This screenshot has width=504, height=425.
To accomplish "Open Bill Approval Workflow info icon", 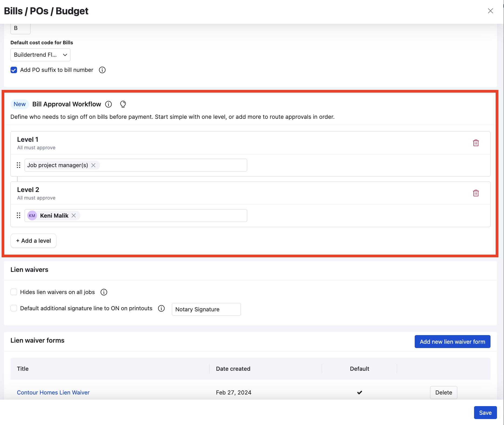I will [x=108, y=104].
